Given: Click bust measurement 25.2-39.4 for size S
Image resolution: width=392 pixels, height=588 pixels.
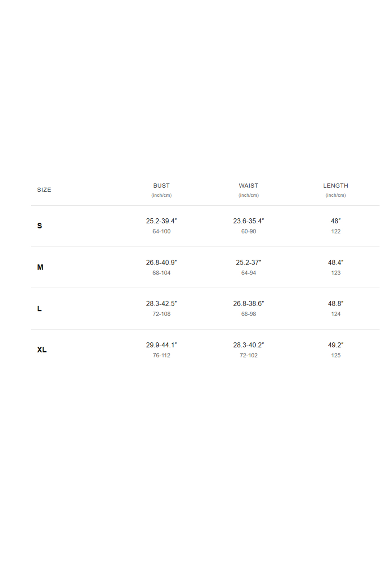Looking at the screenshot, I should pyautogui.click(x=161, y=221).
